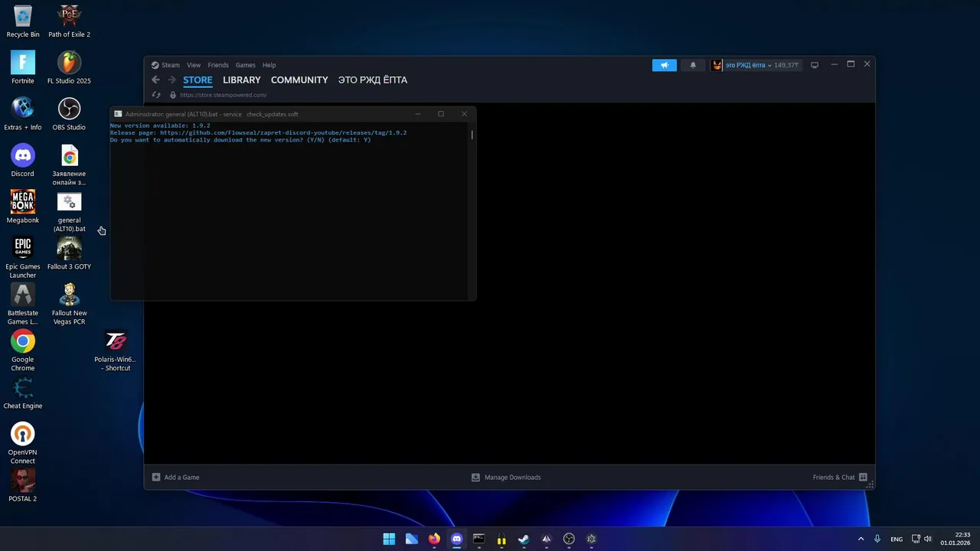
Task: Select the Discord desktop icon
Action: click(23, 161)
